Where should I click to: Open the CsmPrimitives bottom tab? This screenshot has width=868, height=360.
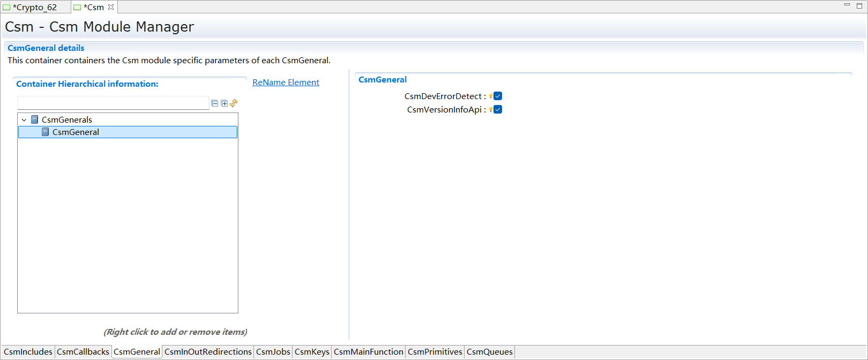click(435, 352)
